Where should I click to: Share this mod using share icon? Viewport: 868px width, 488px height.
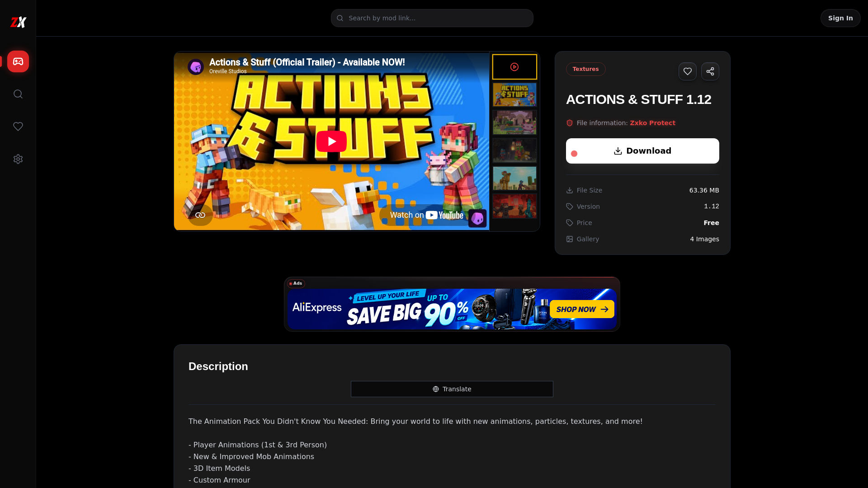click(x=710, y=71)
